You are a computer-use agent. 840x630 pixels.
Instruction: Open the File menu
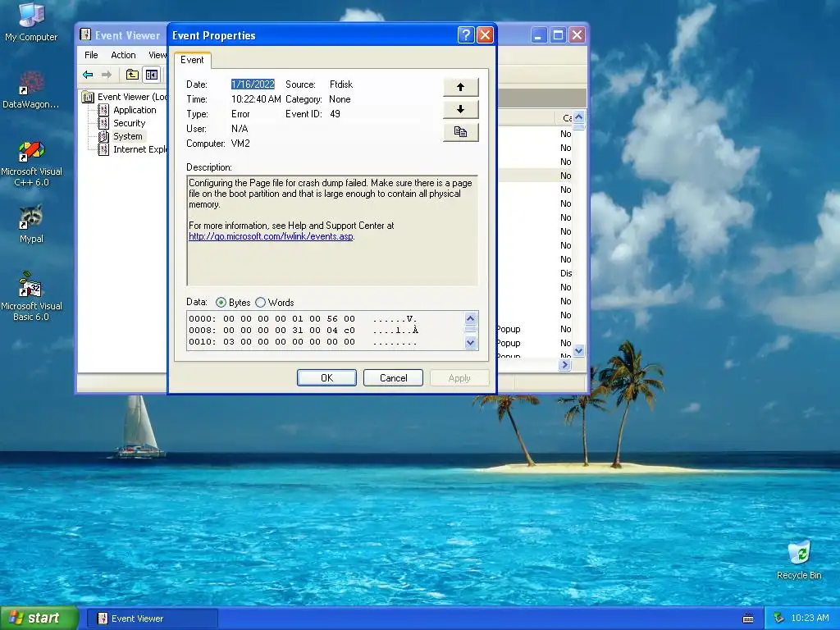pos(91,55)
